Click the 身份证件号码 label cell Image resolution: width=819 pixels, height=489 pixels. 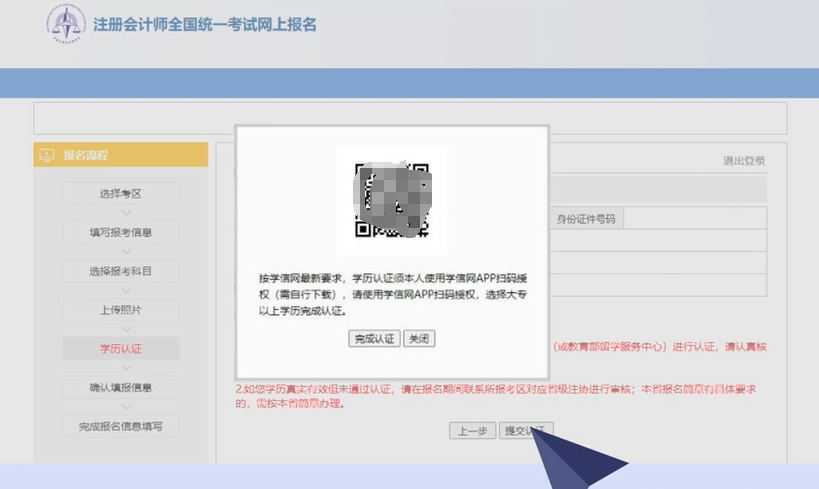point(586,218)
